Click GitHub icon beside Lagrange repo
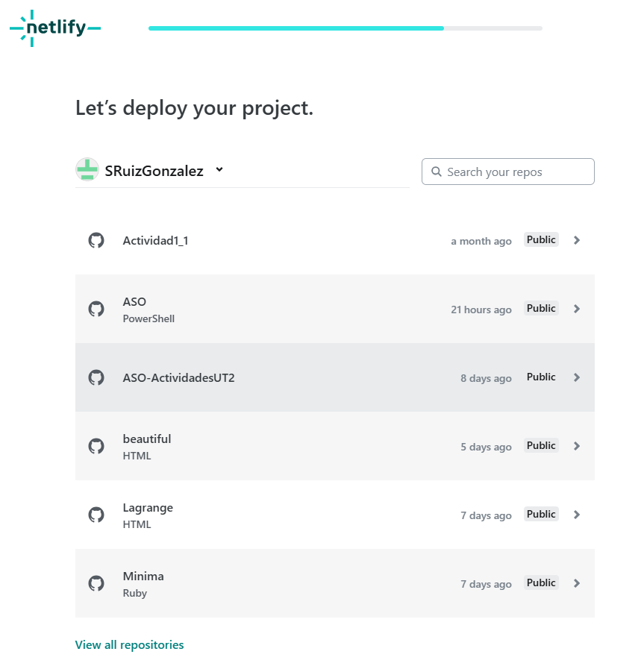644x669 pixels. tap(96, 515)
